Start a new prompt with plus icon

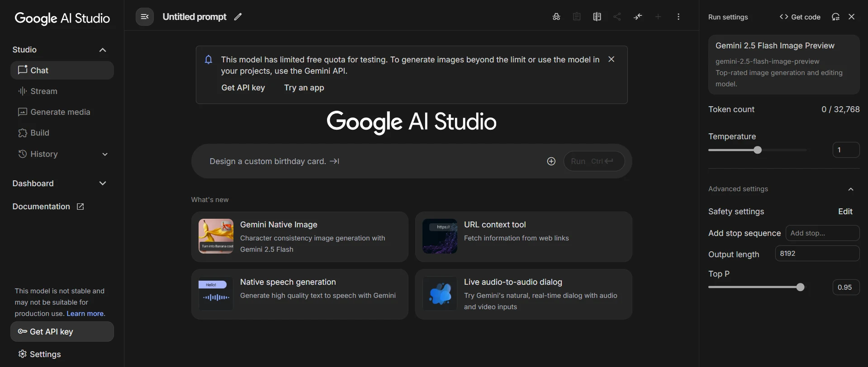658,17
